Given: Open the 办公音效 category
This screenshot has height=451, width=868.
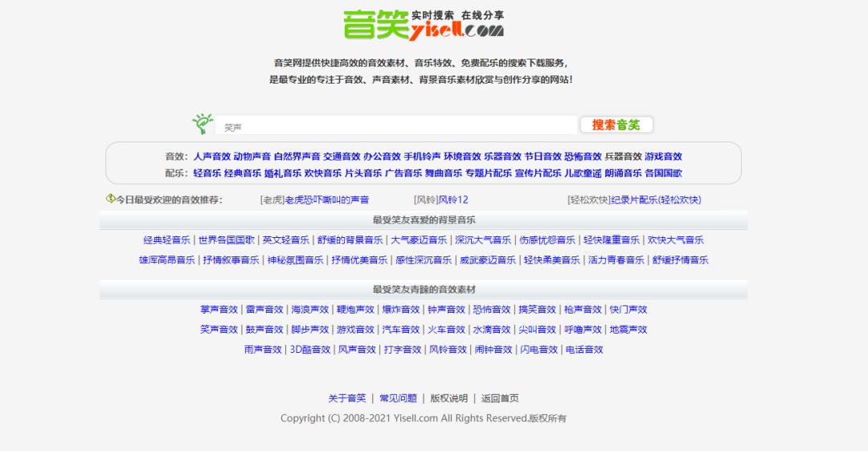Looking at the screenshot, I should click(x=382, y=156).
